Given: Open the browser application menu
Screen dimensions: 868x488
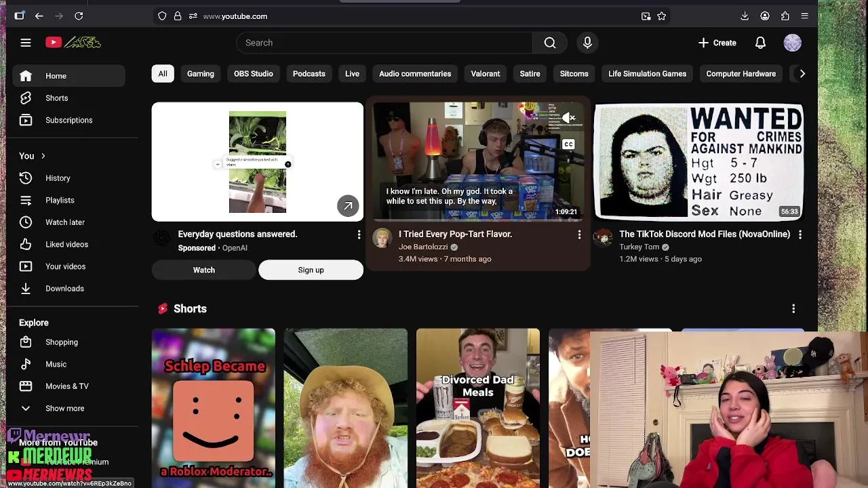Looking at the screenshot, I should click(x=804, y=16).
